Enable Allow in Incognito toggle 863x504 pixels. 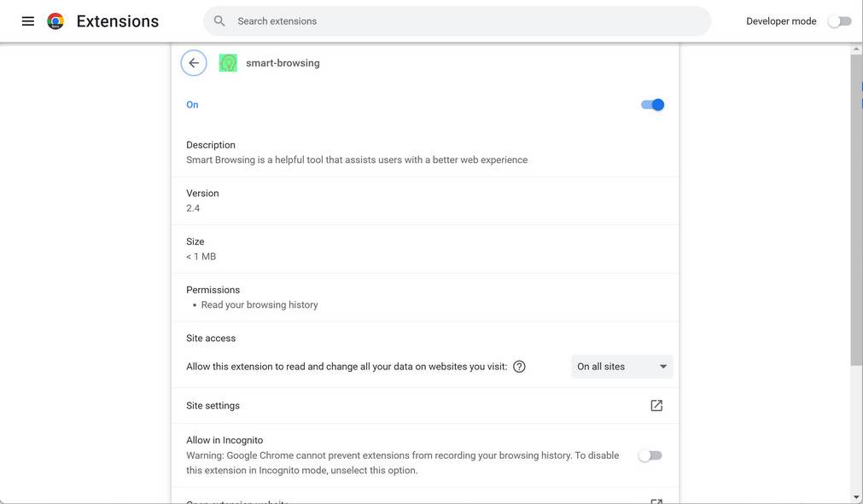650,455
